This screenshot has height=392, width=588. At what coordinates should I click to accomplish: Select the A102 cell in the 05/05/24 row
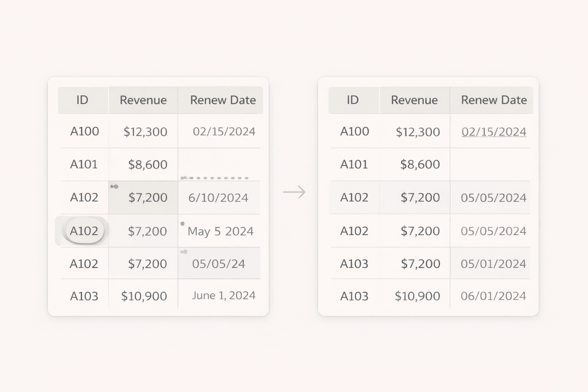tap(84, 264)
